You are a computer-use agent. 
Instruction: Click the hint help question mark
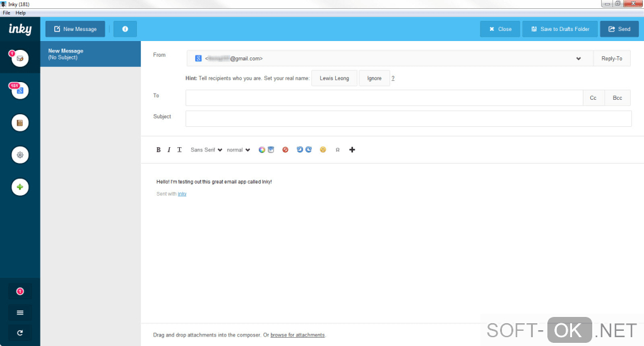(x=393, y=78)
